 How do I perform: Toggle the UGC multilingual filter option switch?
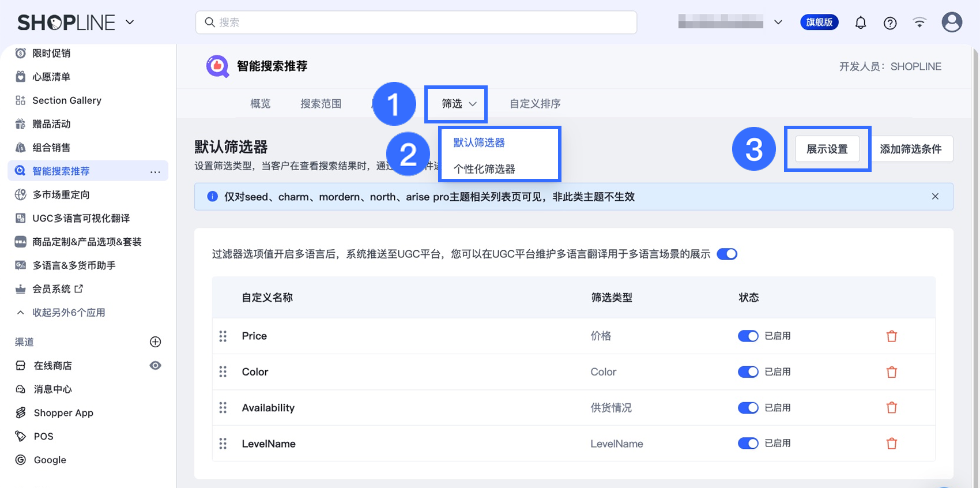727,254
